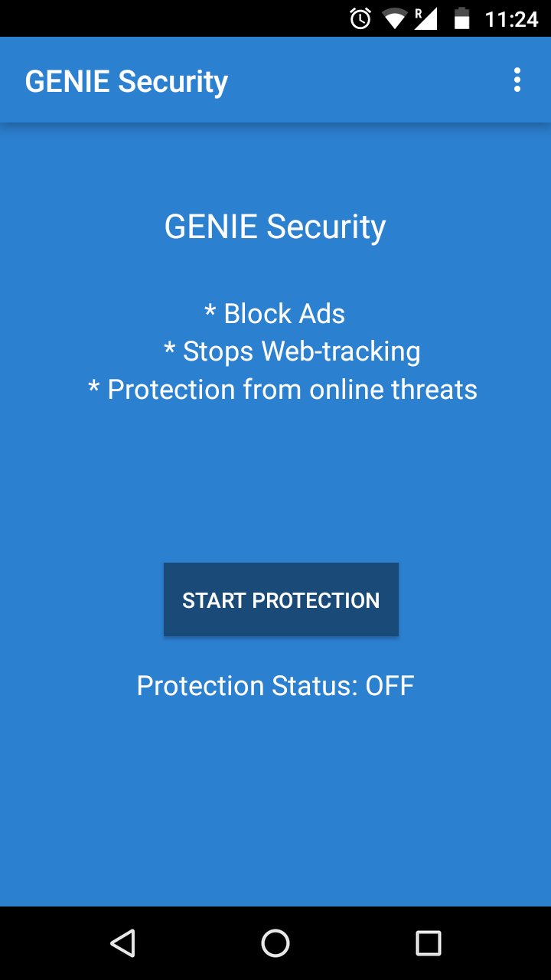Viewport: 551px width, 980px height.
Task: Tap the GENIE Security heading text
Action: [x=275, y=225]
